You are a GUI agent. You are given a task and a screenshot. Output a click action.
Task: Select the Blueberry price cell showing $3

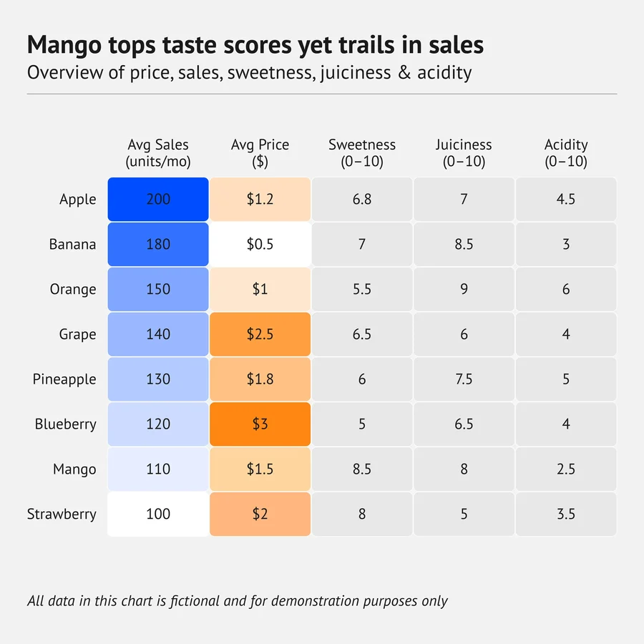tap(260, 424)
